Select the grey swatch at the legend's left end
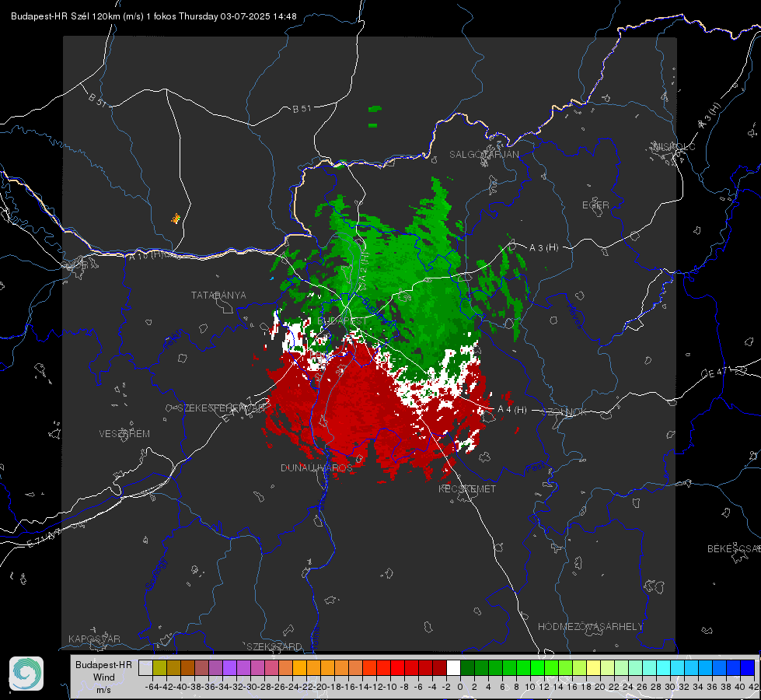Viewport: 761px width, 700px height. [x=145, y=667]
